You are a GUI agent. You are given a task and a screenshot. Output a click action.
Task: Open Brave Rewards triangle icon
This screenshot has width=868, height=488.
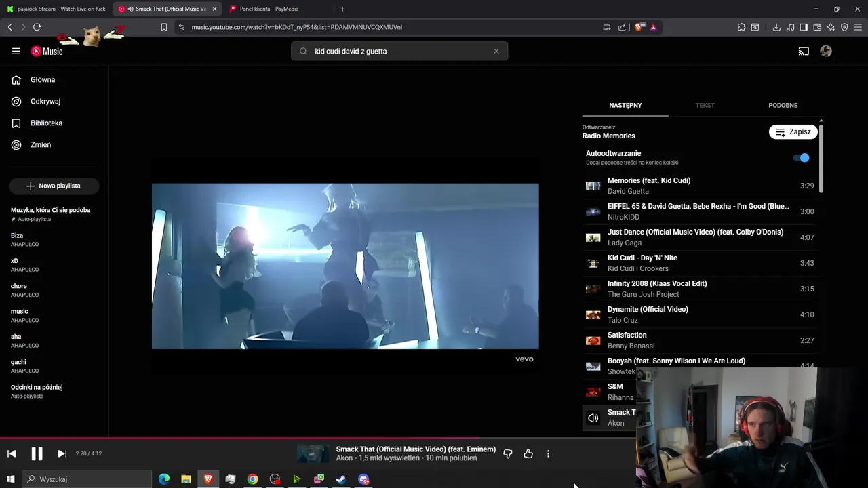(653, 27)
